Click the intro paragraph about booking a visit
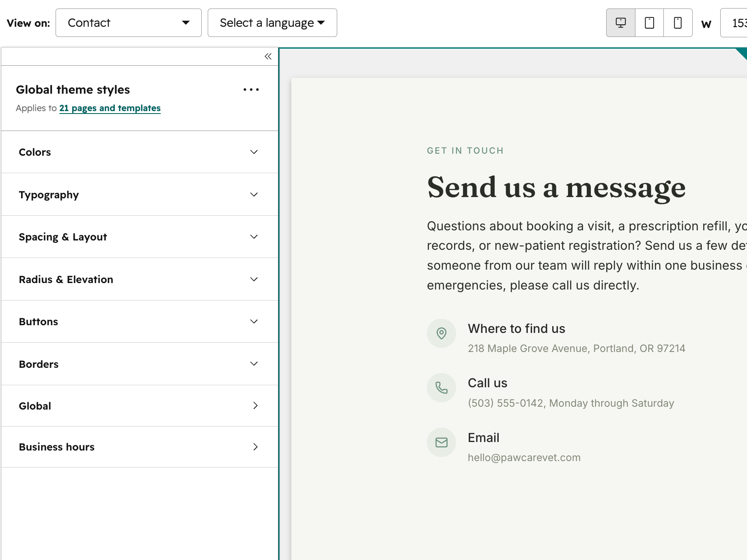 tap(587, 255)
